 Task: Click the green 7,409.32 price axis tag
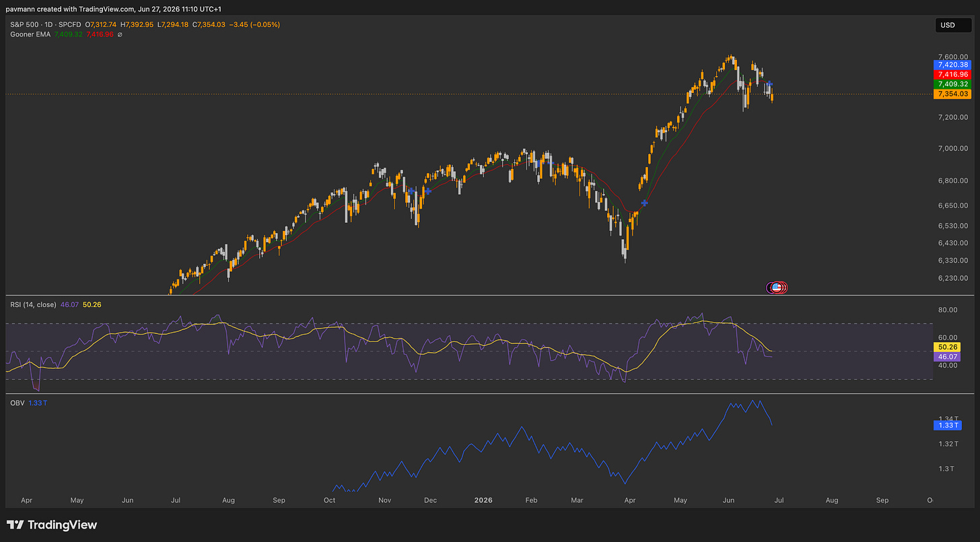point(951,84)
